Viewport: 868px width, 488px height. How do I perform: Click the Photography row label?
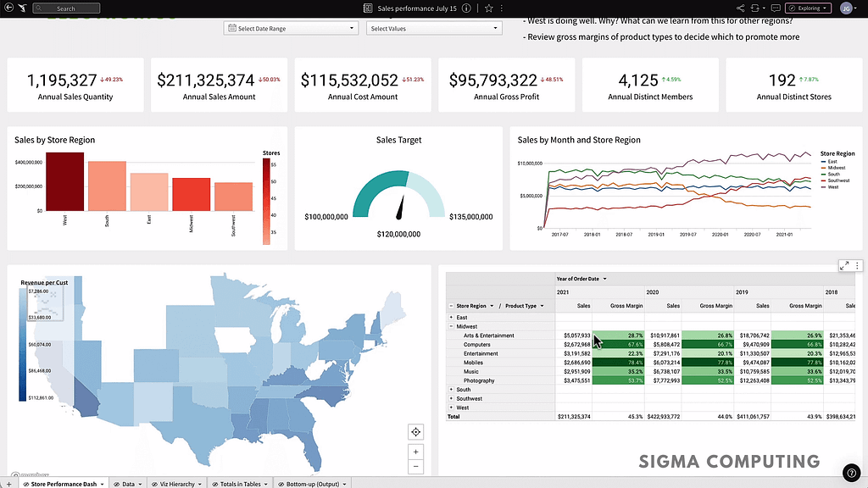pyautogui.click(x=479, y=380)
